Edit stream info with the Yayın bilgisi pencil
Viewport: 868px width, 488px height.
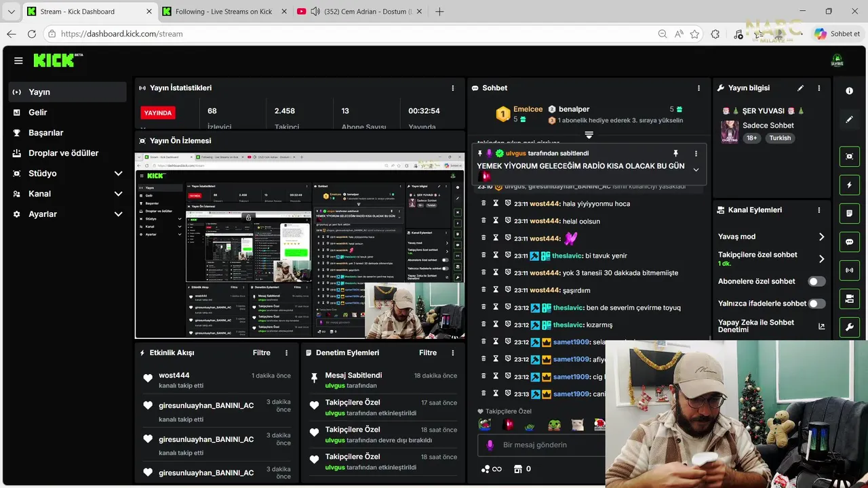800,88
